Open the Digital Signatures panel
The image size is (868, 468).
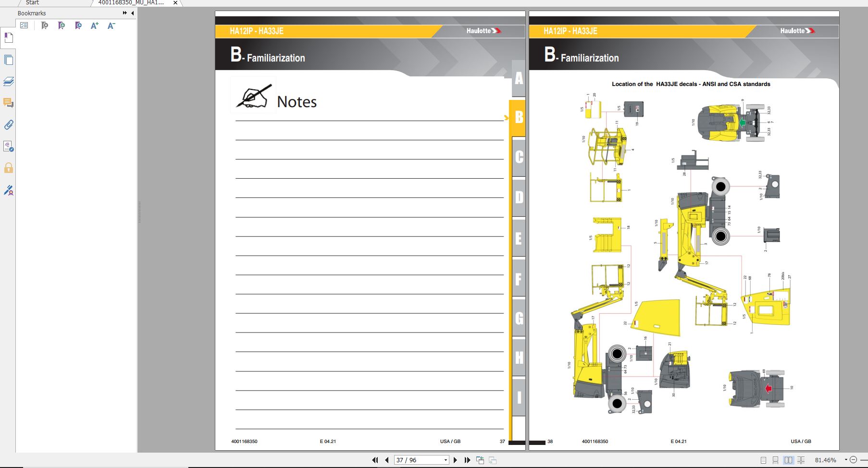(x=9, y=191)
